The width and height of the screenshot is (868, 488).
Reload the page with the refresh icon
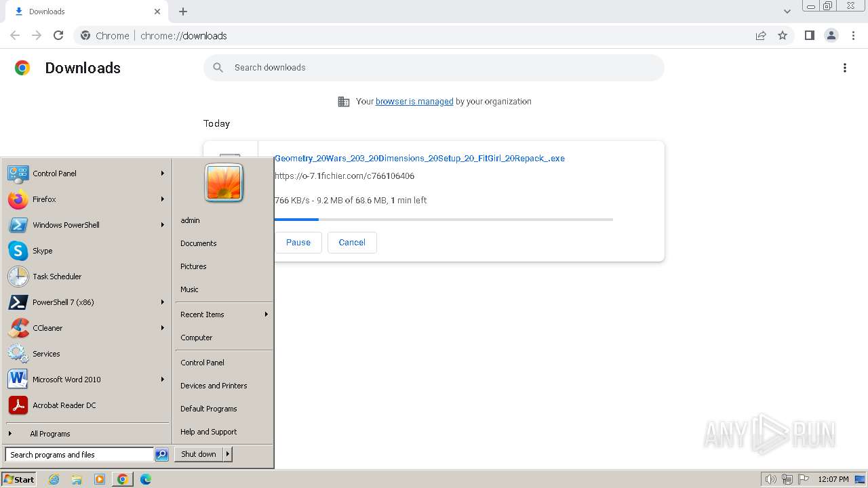[x=58, y=35]
